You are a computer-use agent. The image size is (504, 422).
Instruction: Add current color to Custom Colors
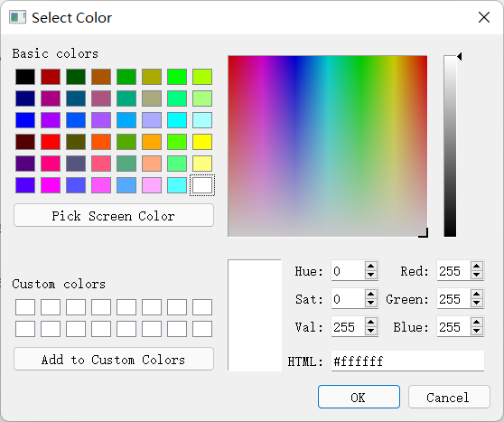pyautogui.click(x=114, y=360)
